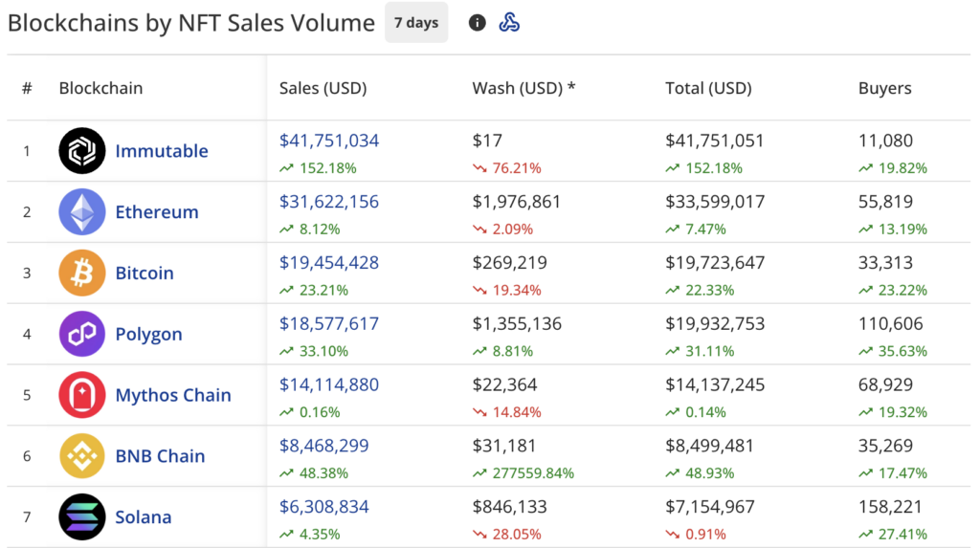Sort by Total (USD) column header
980x548 pixels.
tap(708, 88)
